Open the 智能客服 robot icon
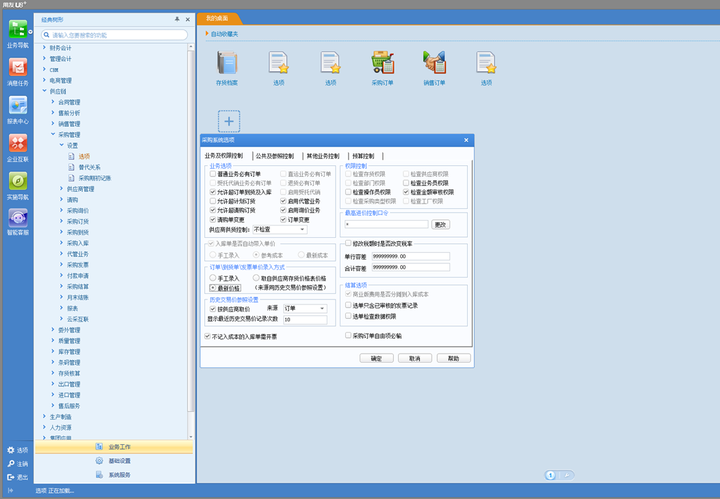 (17, 218)
